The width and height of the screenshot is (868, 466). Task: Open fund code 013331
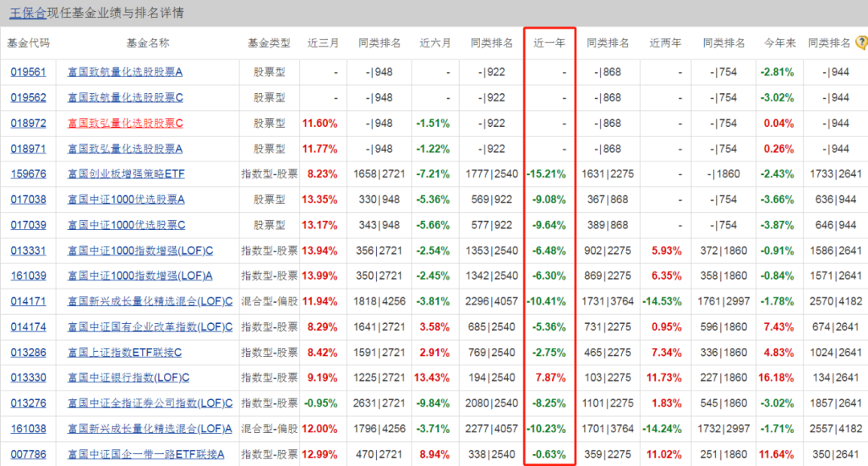point(28,250)
